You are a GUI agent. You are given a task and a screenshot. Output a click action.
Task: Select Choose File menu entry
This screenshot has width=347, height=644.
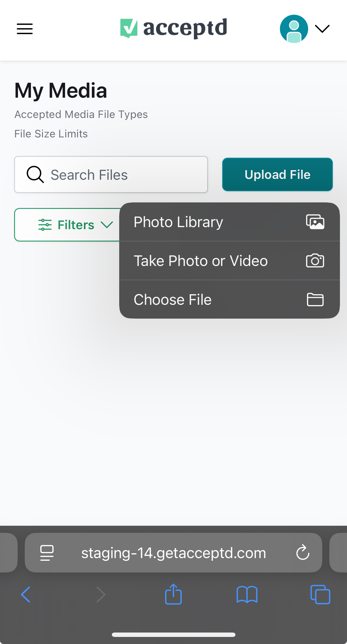tap(230, 299)
